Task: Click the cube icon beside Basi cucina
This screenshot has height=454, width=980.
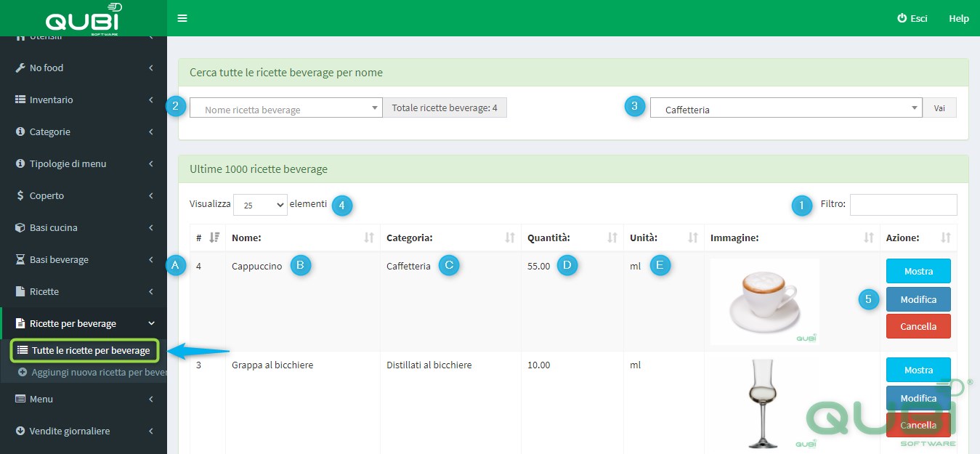Action: pyautogui.click(x=20, y=227)
